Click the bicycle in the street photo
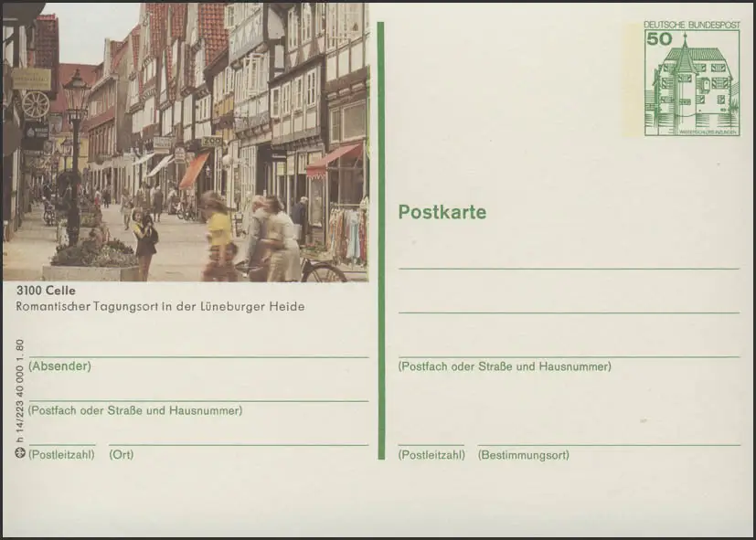756x540 pixels. click(x=311, y=270)
